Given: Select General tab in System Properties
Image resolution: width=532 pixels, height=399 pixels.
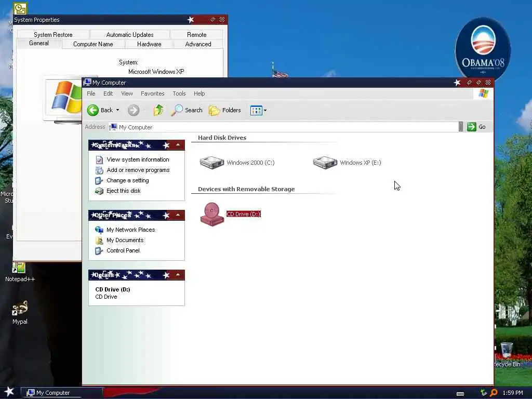Looking at the screenshot, I should click(x=38, y=43).
